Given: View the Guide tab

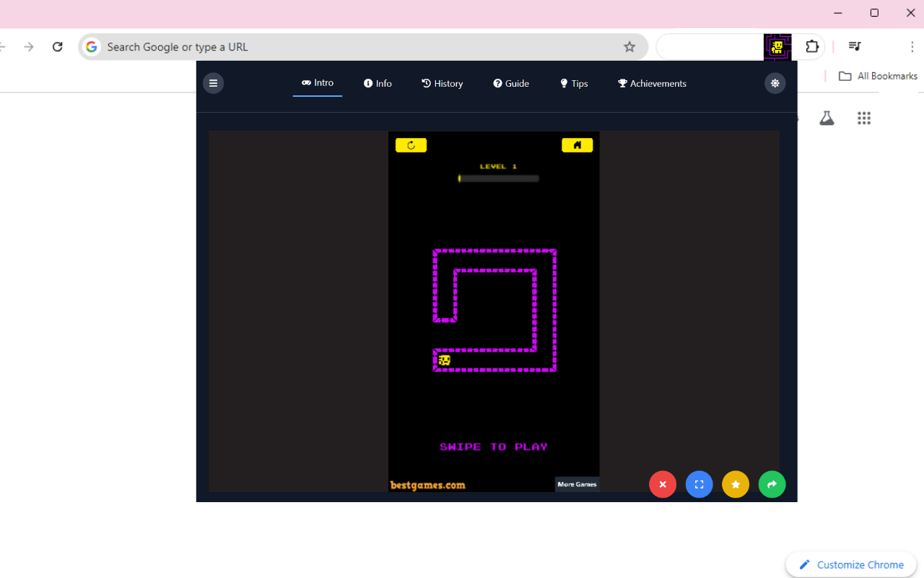Looking at the screenshot, I should 511,83.
